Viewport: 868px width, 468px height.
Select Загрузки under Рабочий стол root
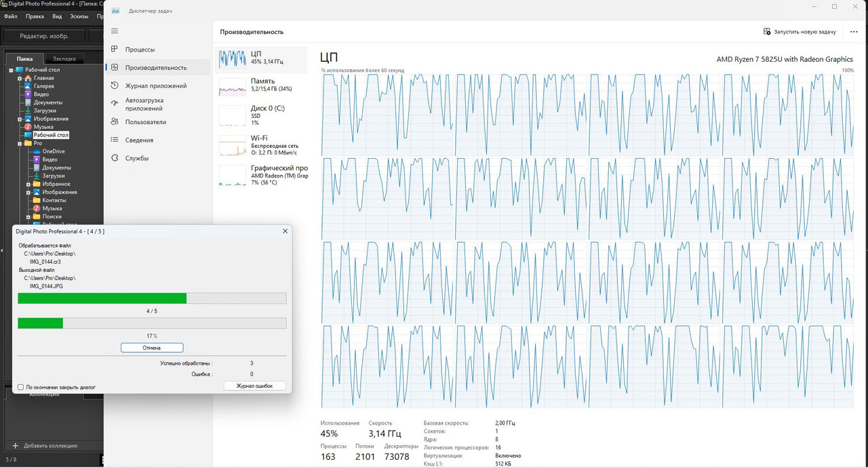tap(45, 111)
